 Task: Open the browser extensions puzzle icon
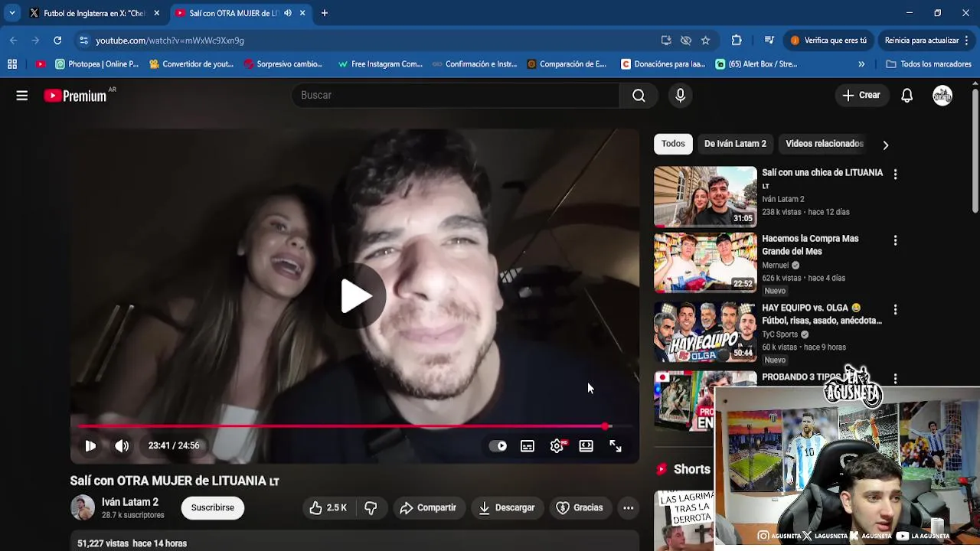(737, 41)
